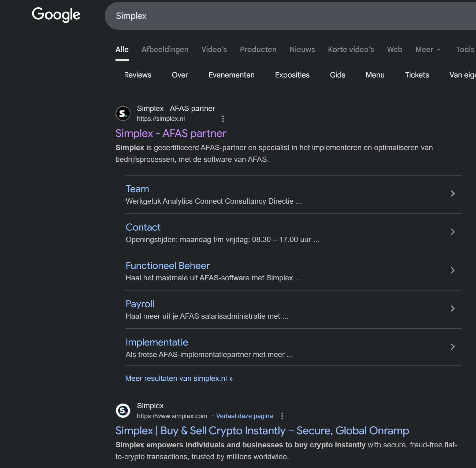Click Meer resultaten van simplex.nl link

(179, 378)
